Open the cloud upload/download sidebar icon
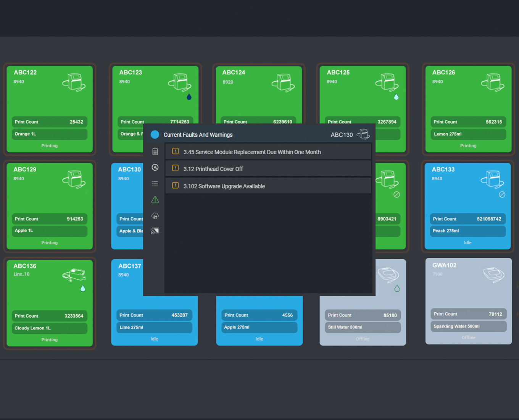519x420 pixels. point(155,216)
